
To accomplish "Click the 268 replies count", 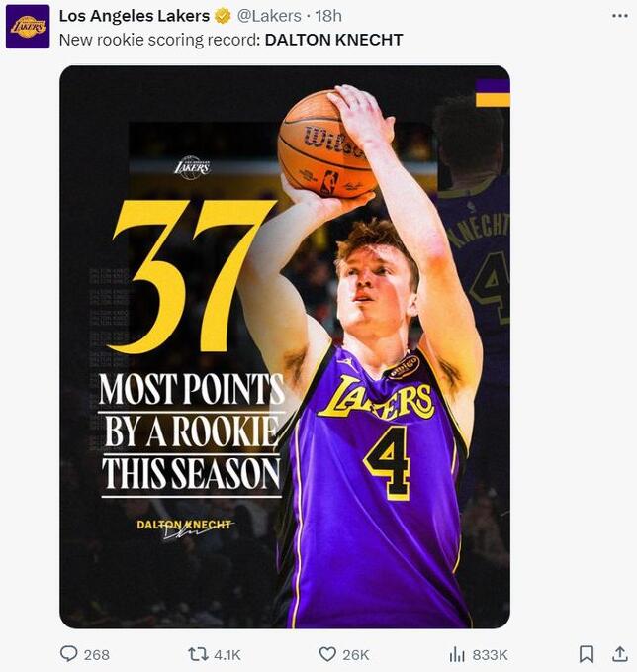I will (97, 654).
